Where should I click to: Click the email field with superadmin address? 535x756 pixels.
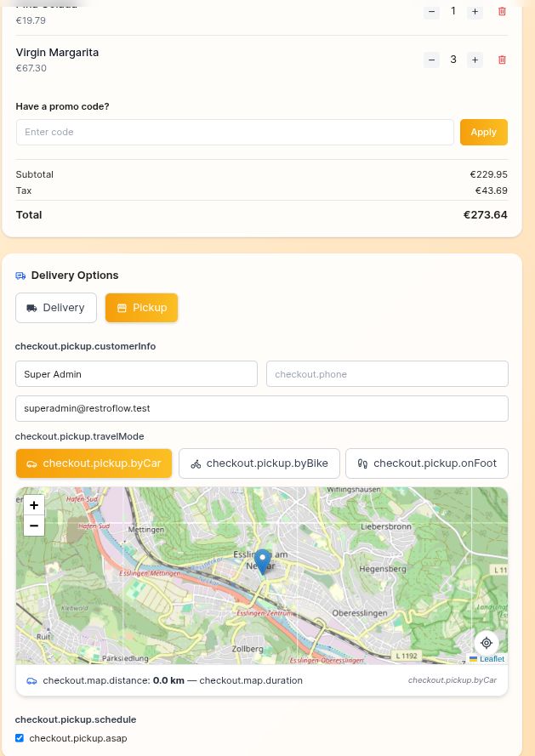pyautogui.click(x=262, y=408)
